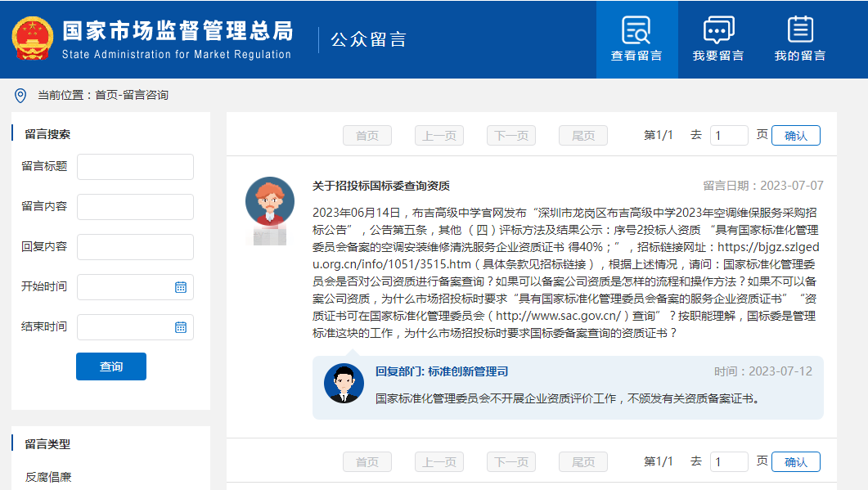
Task: Focus top page number input box
Action: click(x=729, y=136)
